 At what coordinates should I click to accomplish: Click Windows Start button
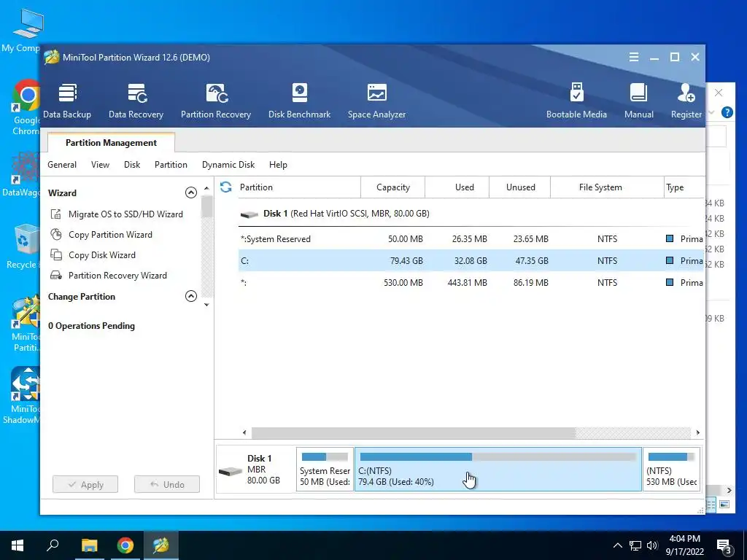[x=18, y=545]
